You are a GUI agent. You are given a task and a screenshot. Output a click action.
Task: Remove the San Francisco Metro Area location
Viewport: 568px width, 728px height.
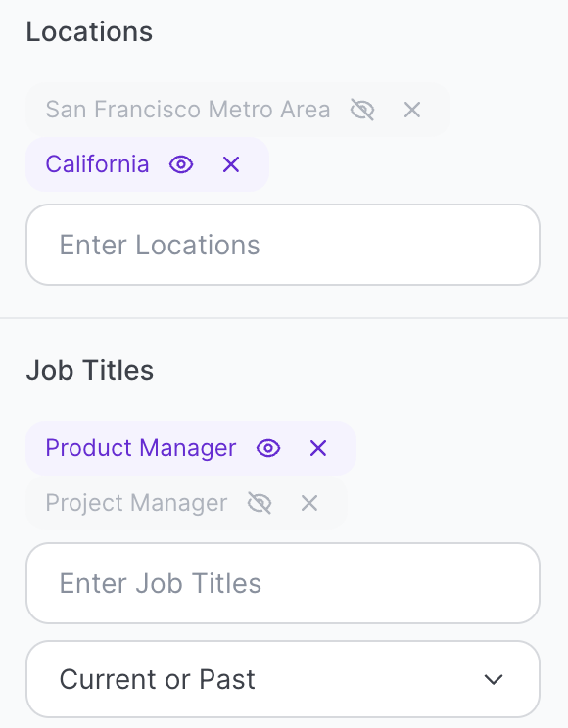pos(412,110)
